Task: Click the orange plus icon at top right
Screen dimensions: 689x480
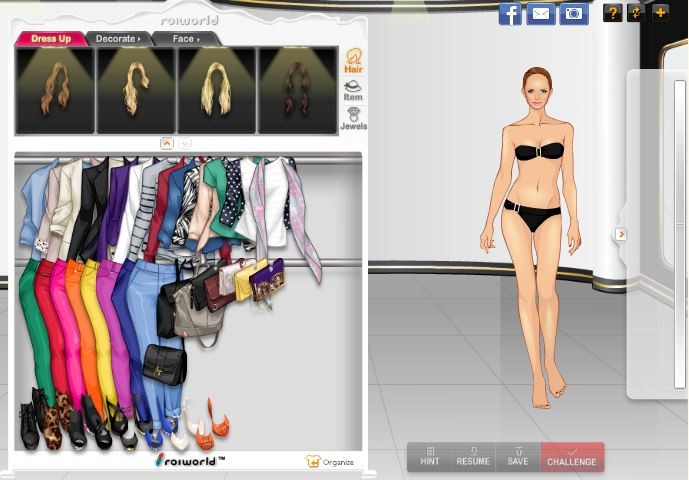Action: [x=660, y=13]
